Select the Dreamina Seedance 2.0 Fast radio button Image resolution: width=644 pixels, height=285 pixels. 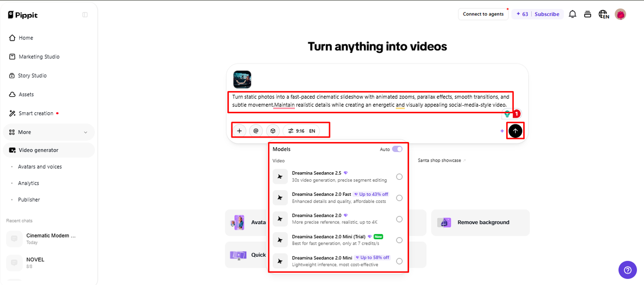(399, 198)
